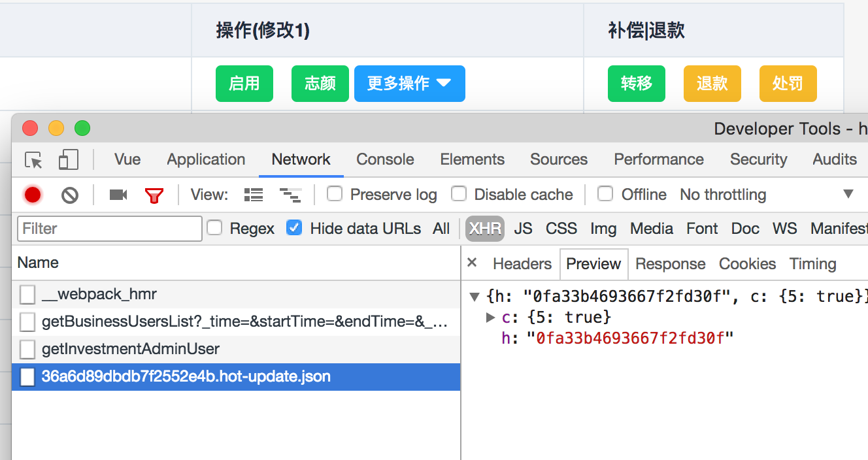Toggle the device toolbar icon
Viewport: 868px width, 460px height.
pos(68,160)
